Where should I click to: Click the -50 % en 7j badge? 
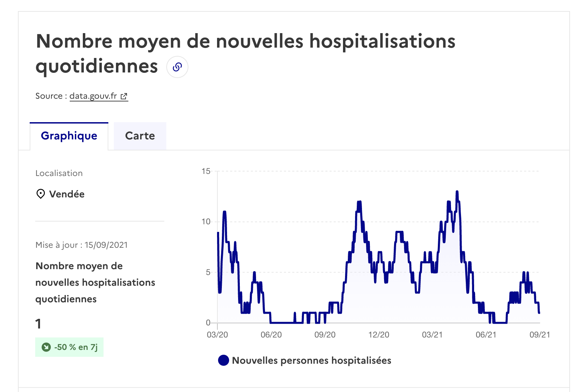(x=69, y=347)
